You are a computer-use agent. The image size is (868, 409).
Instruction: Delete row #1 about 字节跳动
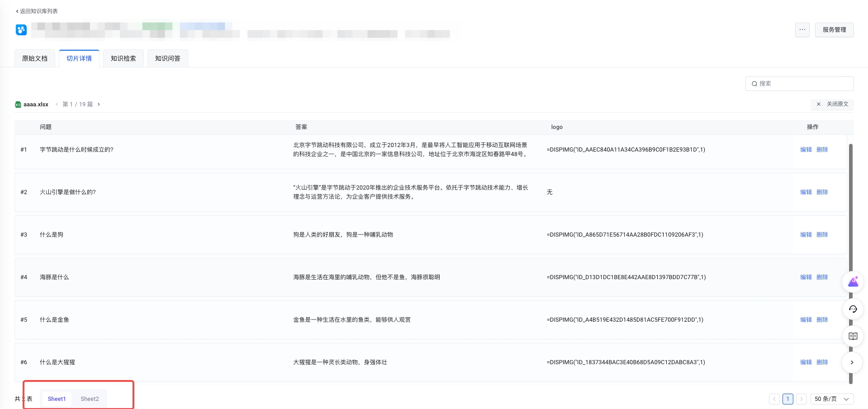click(822, 150)
